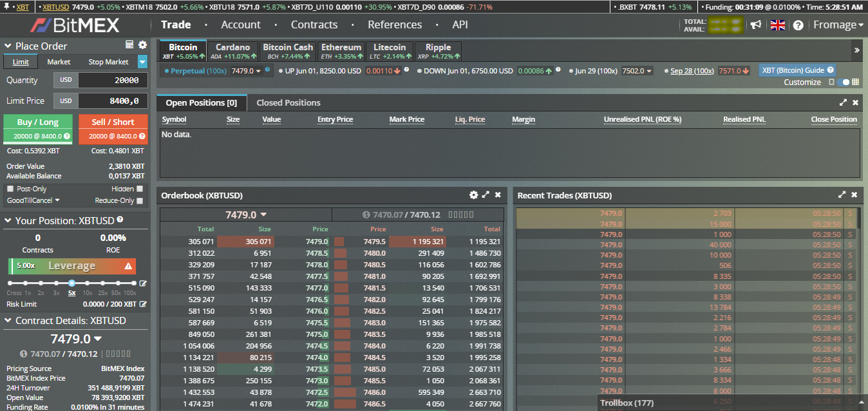Expand instrument bar double-chevron

coord(856,50)
